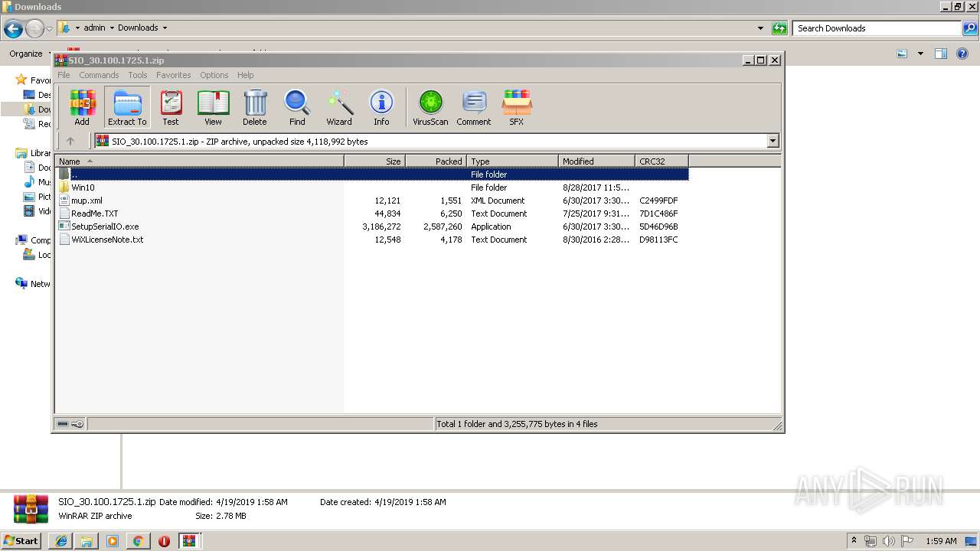Open Windows Explorer taskbar icon
The width and height of the screenshot is (980, 551).
[x=87, y=541]
